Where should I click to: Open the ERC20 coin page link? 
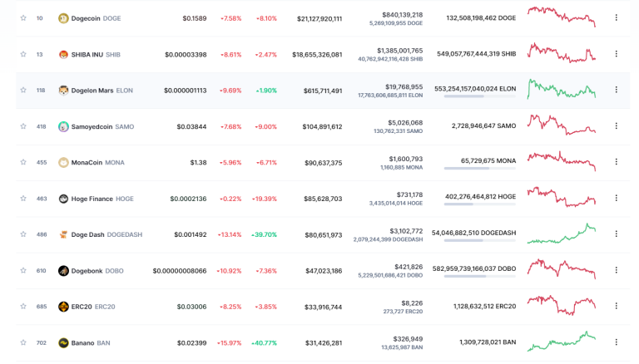(x=93, y=307)
